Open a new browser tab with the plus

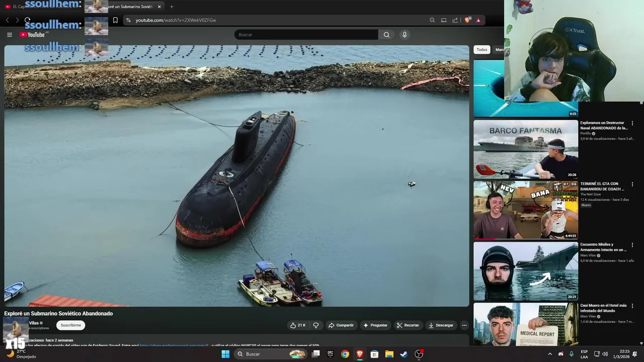click(x=172, y=7)
